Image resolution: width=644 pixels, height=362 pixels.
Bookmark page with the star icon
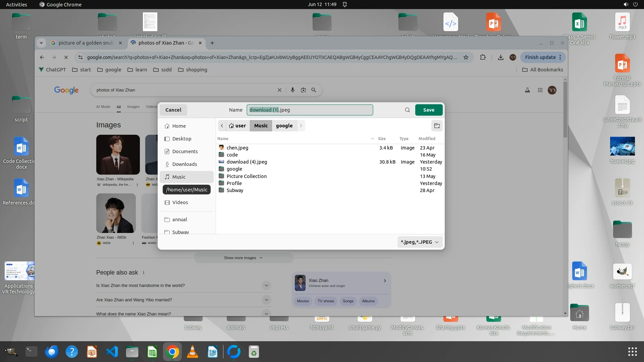[x=466, y=57]
